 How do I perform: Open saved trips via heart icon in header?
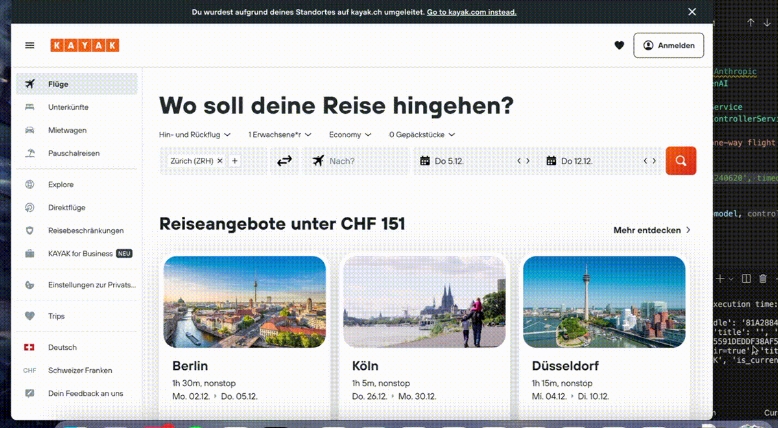619,45
